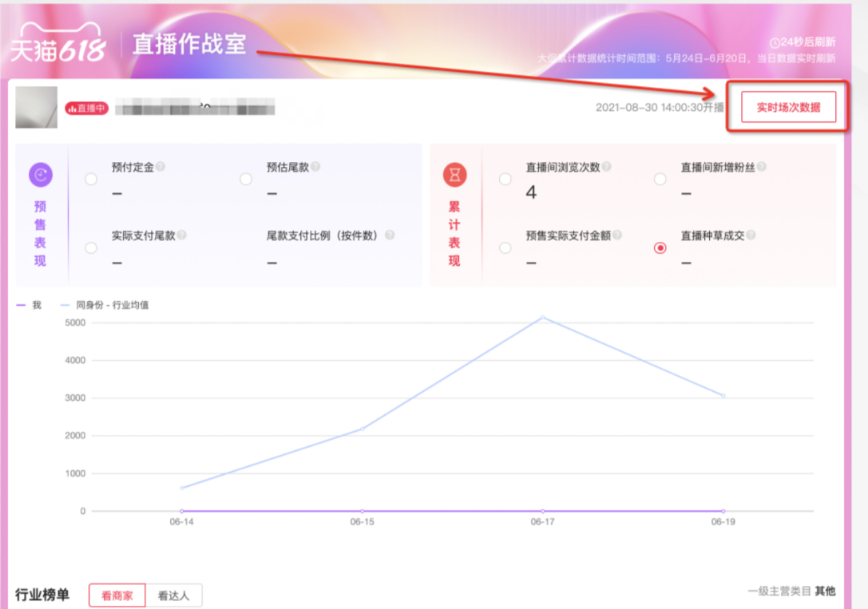Click the 06-17 peak point on the chart

[x=542, y=317]
